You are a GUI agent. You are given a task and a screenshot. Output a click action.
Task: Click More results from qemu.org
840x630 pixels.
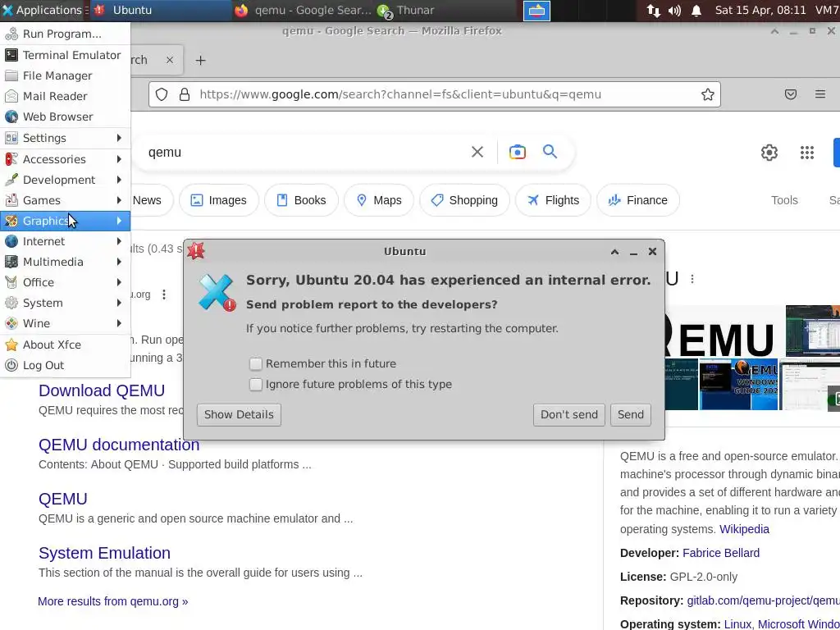click(113, 601)
